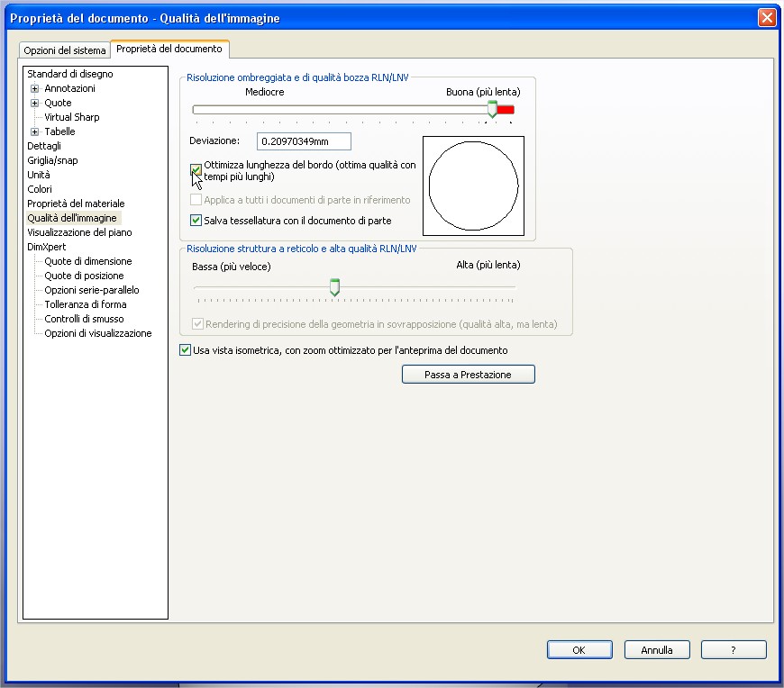Open Colori settings
This screenshot has width=784, height=688.
click(40, 189)
